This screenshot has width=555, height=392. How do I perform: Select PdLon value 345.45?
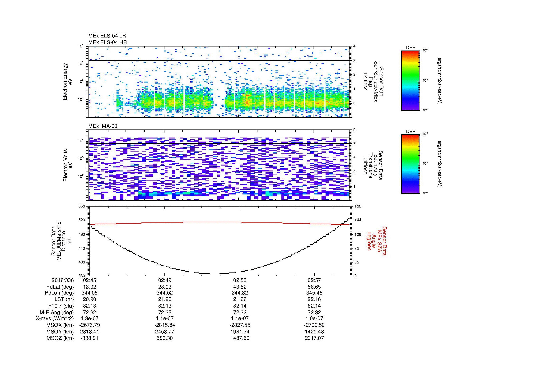point(314,293)
